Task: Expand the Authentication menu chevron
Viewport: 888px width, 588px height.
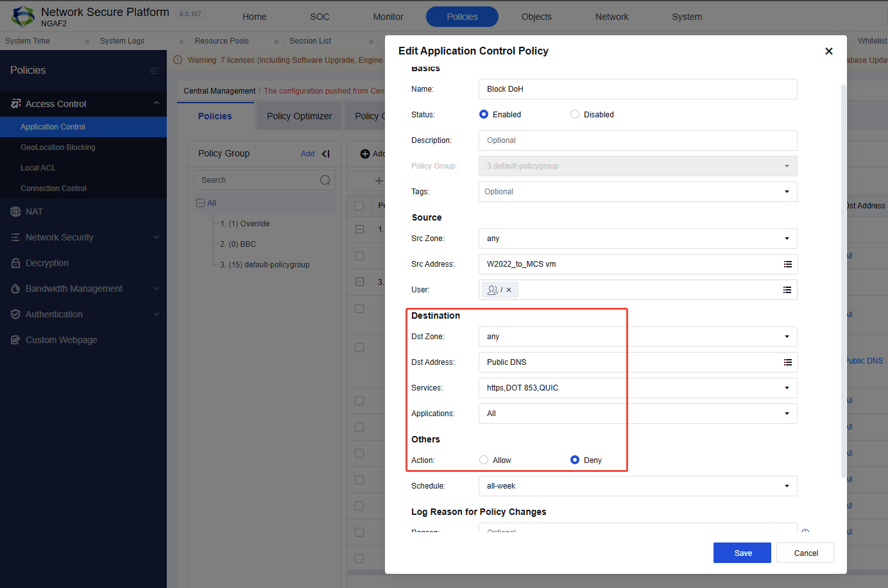Action: [x=157, y=314]
